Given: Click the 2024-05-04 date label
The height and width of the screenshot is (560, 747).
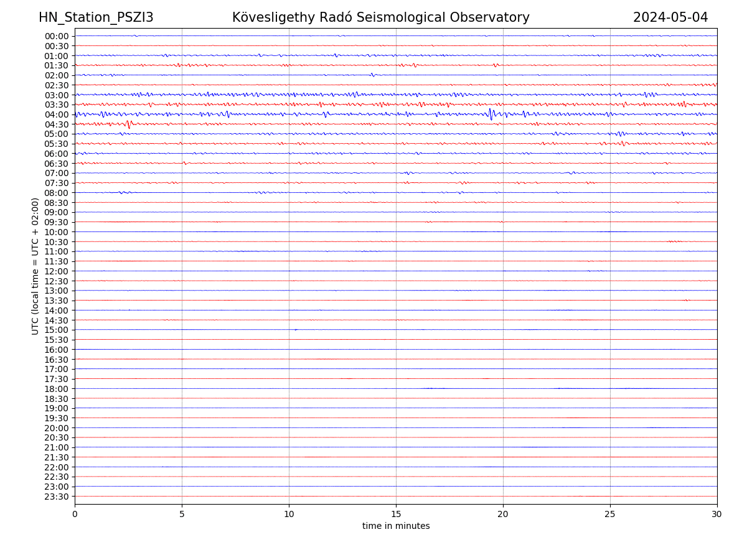Looking at the screenshot, I should 670,17.
